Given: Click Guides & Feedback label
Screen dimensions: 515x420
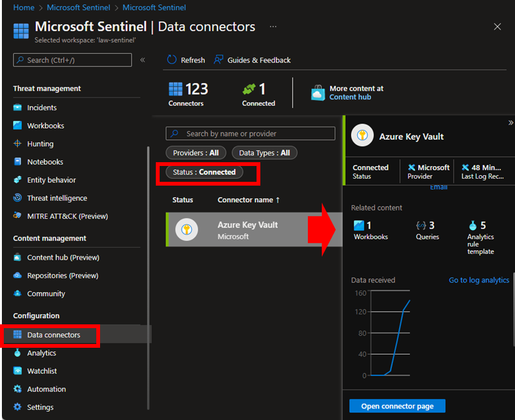Looking at the screenshot, I should click(x=259, y=60).
